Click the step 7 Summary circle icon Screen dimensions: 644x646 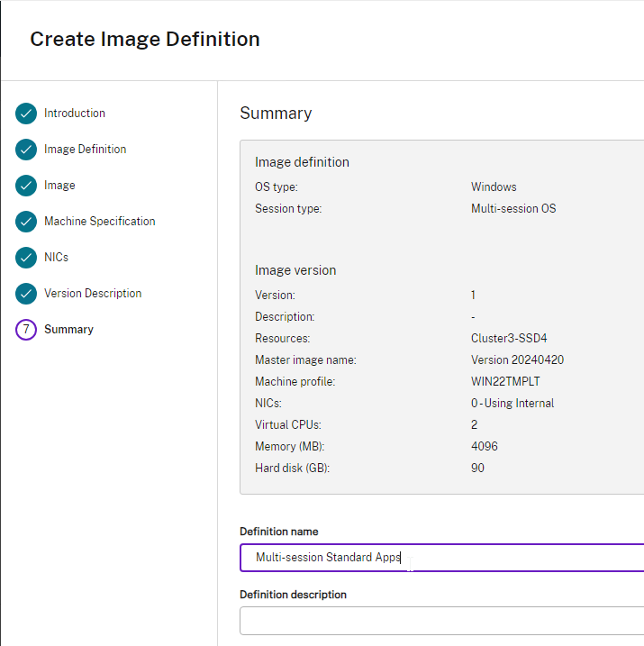pos(26,330)
